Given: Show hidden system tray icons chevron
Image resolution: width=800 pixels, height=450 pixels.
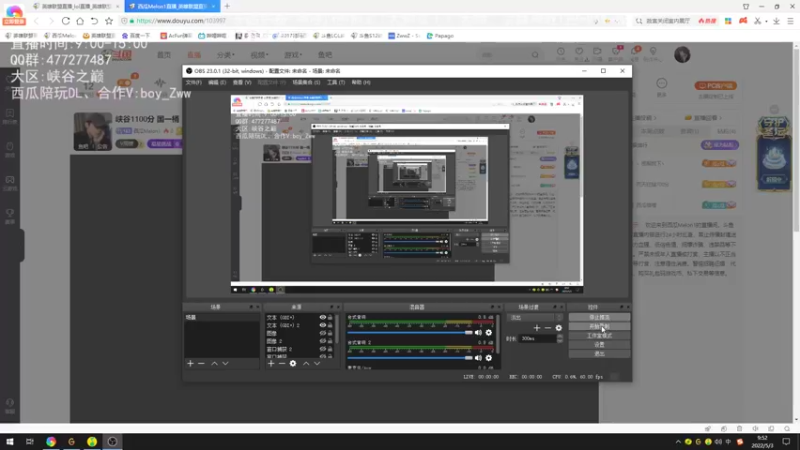Looking at the screenshot, I should (678, 442).
